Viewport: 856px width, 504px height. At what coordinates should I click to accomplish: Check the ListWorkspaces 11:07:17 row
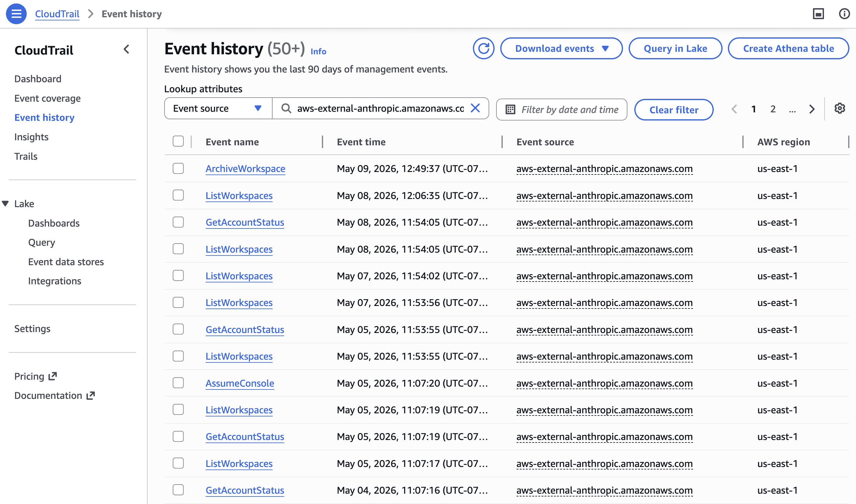pos(178,463)
